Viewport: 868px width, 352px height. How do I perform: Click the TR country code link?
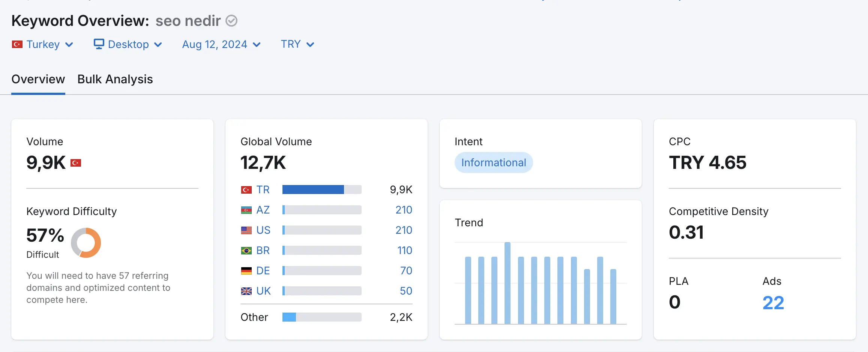pyautogui.click(x=263, y=190)
